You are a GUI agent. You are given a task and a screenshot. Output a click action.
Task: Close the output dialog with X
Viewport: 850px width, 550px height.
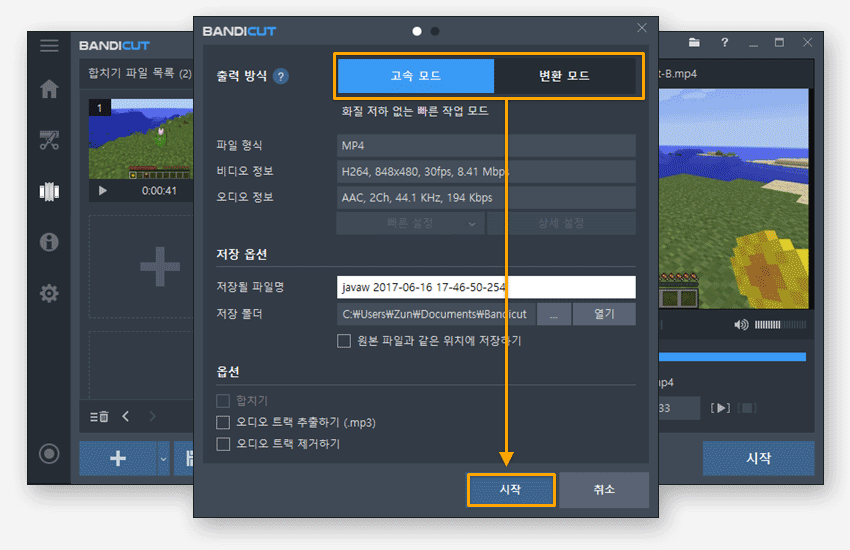pos(642,28)
